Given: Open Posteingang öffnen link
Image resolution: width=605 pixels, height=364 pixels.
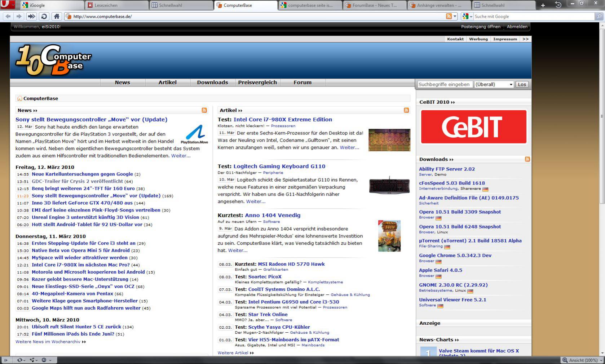Looking at the screenshot, I should (x=481, y=27).
